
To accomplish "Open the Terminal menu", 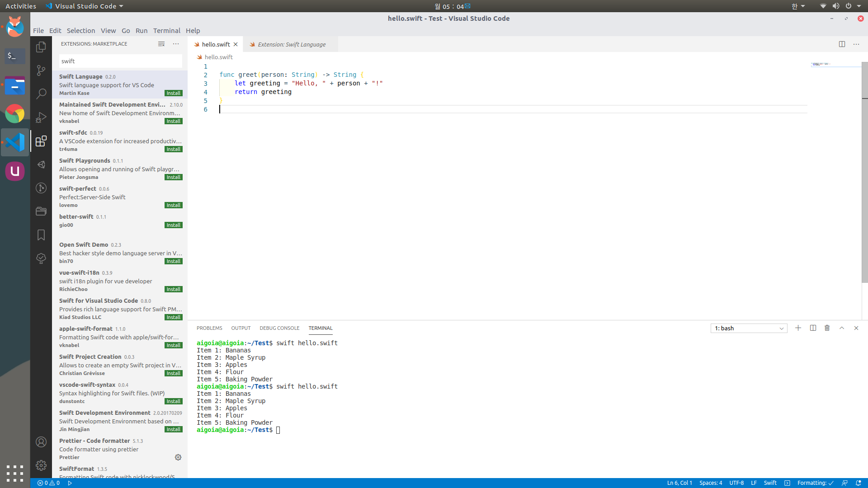I will pos(166,31).
